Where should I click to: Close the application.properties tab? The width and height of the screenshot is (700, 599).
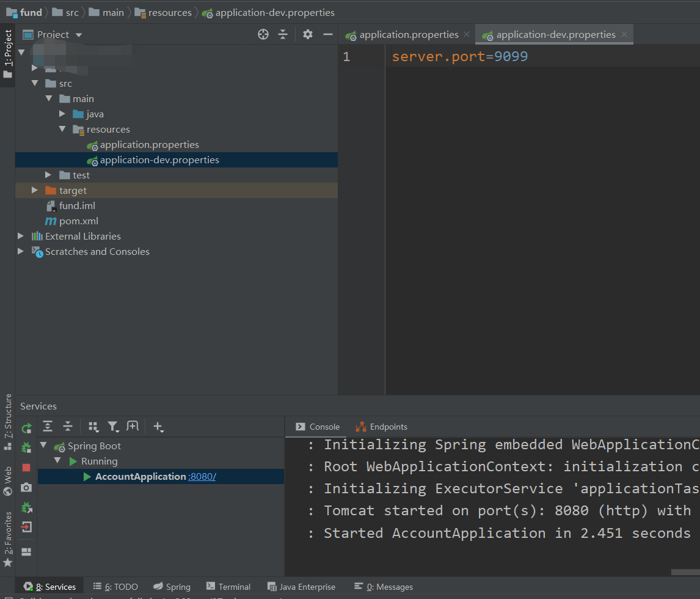467,34
